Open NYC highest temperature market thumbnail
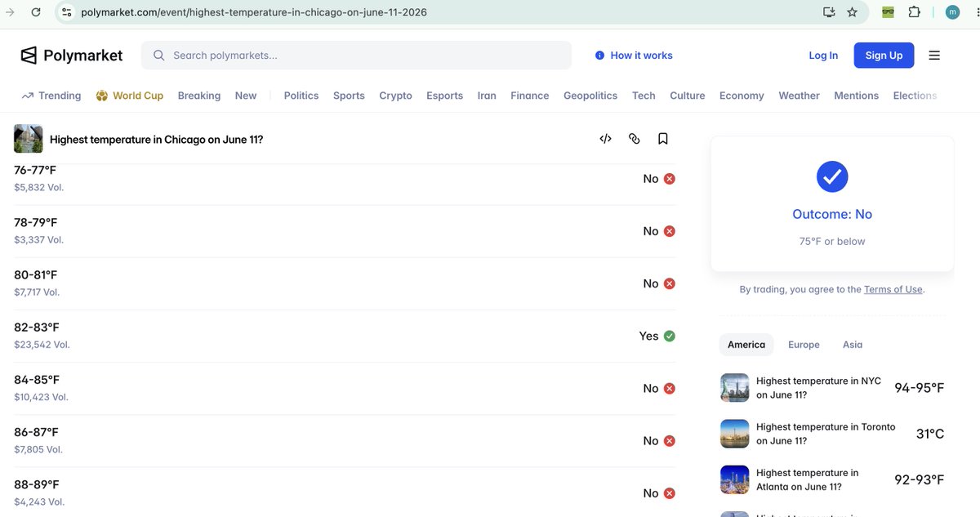 coord(734,388)
